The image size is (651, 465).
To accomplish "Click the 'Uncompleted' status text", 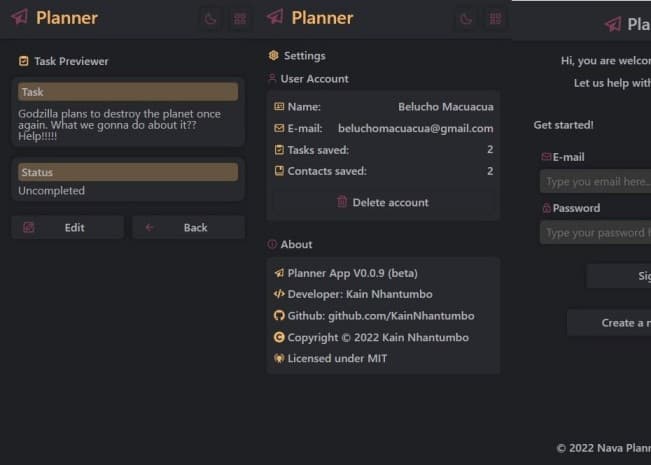I will [x=51, y=191].
